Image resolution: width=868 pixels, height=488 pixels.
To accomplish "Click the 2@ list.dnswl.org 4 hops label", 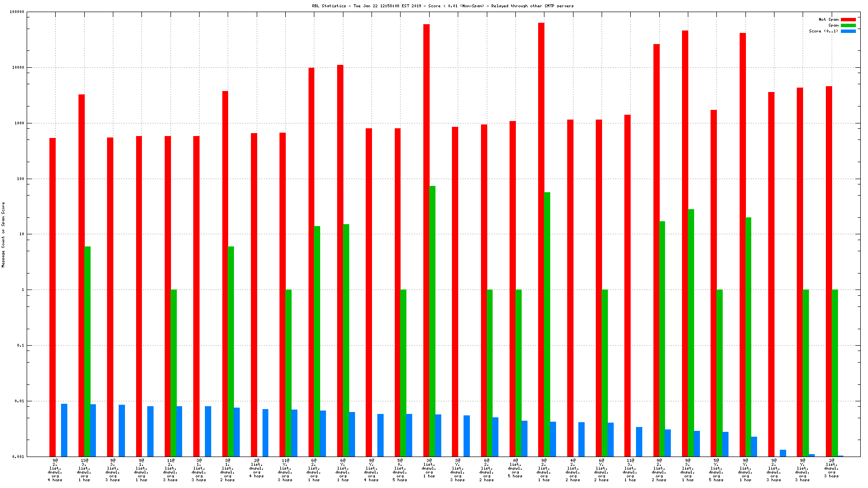I will [257, 468].
